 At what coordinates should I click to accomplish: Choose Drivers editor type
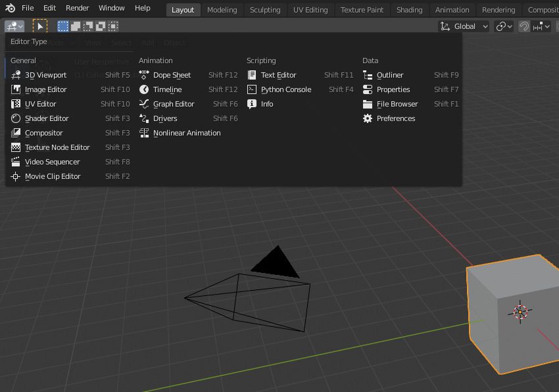click(x=188, y=118)
